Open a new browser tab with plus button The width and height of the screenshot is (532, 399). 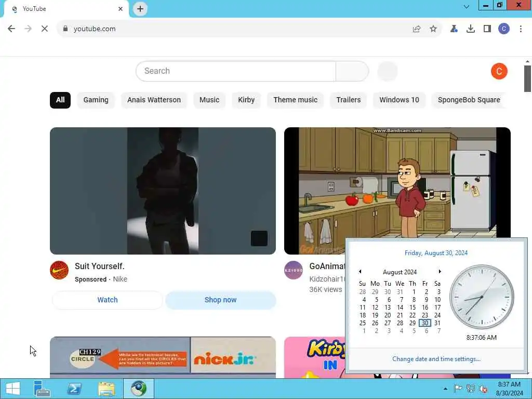140,9
